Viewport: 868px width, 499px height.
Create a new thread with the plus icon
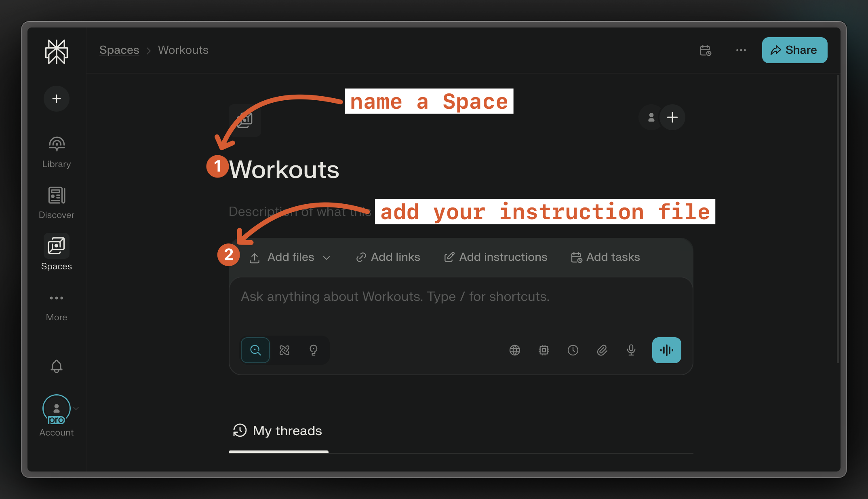click(56, 98)
